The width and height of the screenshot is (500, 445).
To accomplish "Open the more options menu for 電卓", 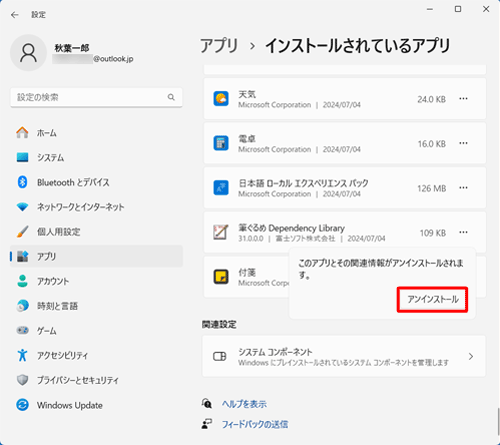I will [463, 143].
